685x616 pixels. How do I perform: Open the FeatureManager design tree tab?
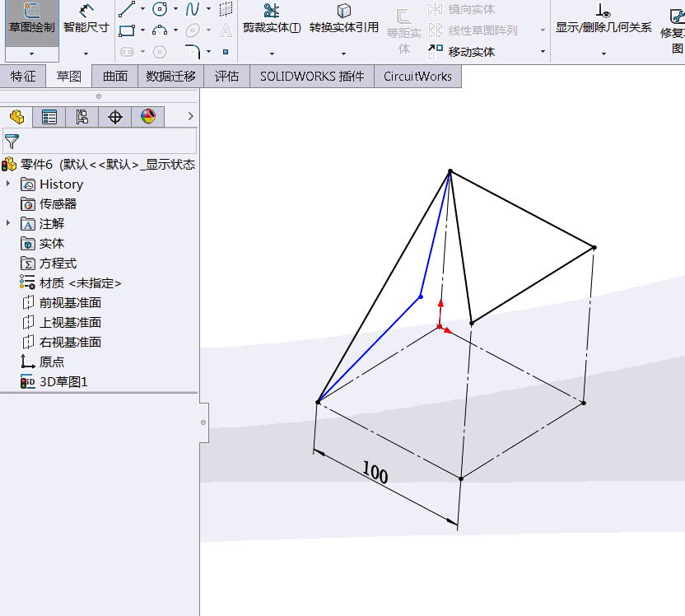pos(16,117)
